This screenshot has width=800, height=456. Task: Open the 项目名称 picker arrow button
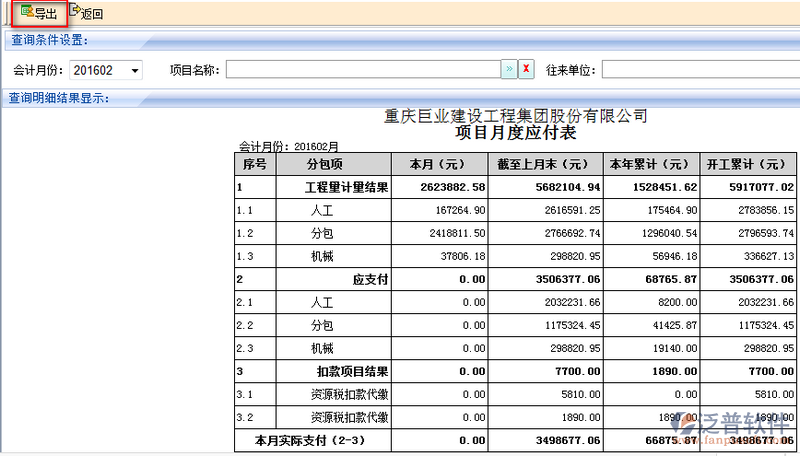click(508, 69)
